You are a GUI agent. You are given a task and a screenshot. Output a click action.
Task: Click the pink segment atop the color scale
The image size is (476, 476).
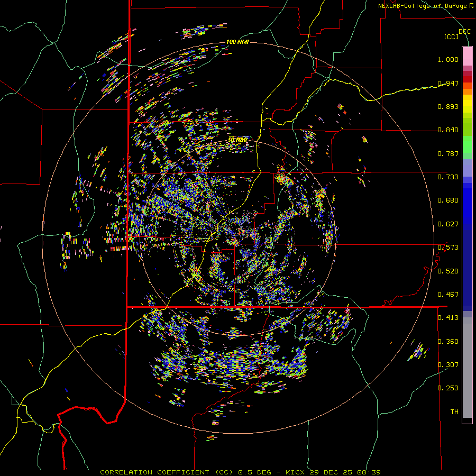coord(467,56)
